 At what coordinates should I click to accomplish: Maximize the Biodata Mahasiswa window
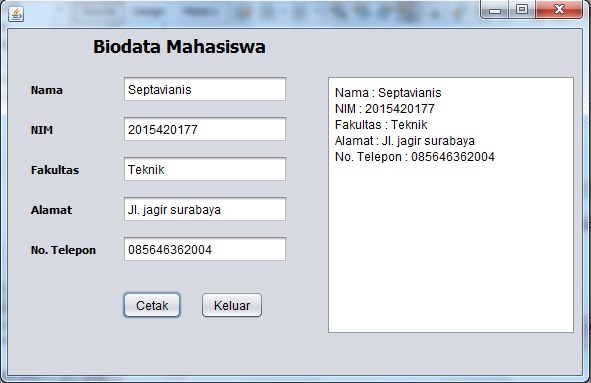pos(522,9)
